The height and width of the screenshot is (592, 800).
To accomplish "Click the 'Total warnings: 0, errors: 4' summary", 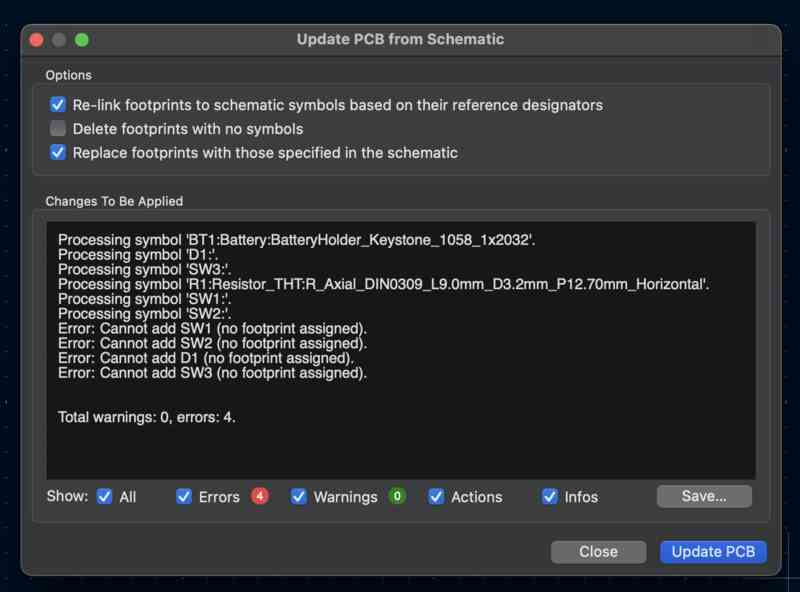I will coord(147,417).
